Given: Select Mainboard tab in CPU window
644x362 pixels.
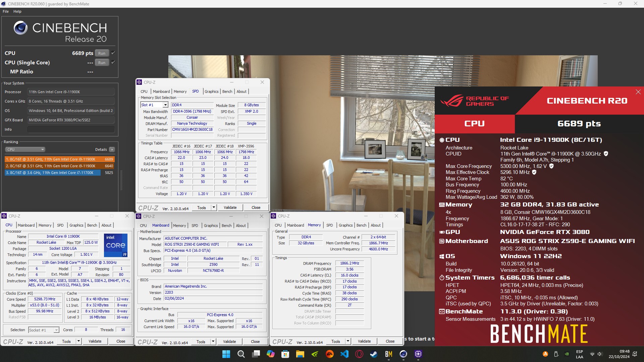Looking at the screenshot, I should pos(26,225).
